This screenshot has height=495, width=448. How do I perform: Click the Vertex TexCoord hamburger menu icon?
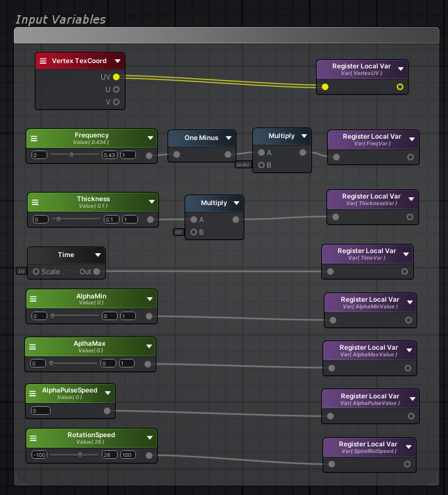pos(43,61)
